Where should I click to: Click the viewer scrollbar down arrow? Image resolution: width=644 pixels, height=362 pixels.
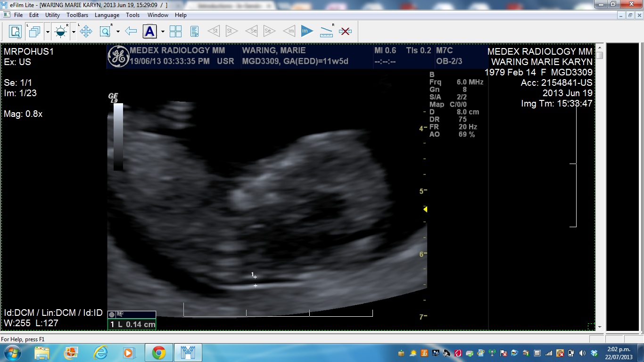pyautogui.click(x=600, y=327)
